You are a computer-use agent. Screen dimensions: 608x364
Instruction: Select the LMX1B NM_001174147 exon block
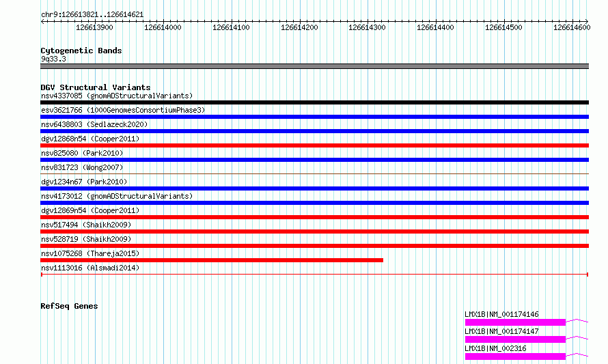515,339
